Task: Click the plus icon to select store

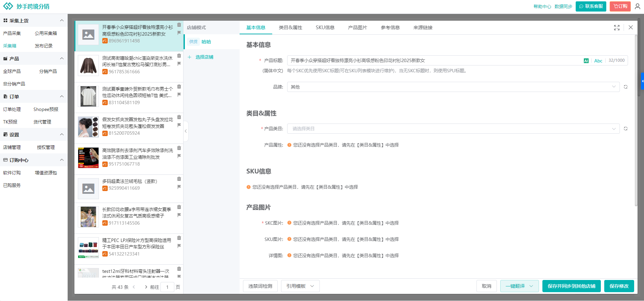Action: [x=190, y=57]
